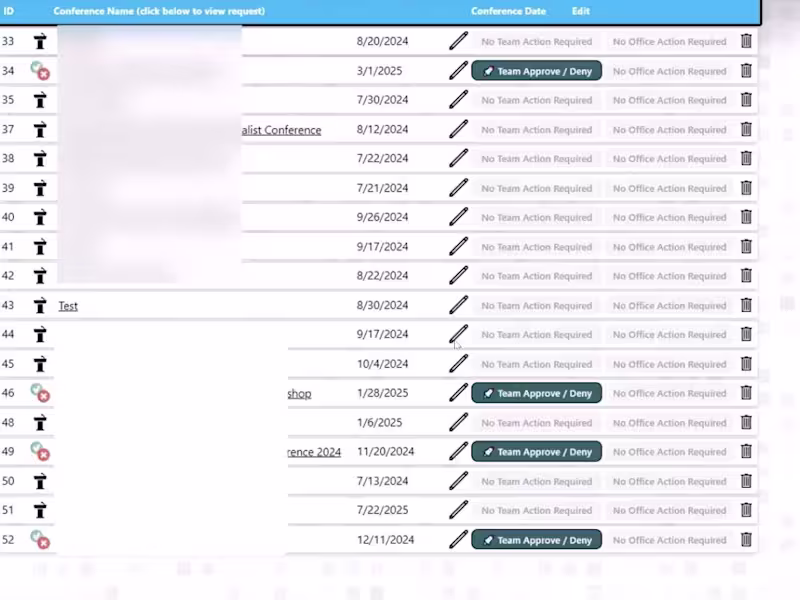The width and height of the screenshot is (800, 600).
Task: Click the trash can on row 49
Action: coord(746,452)
